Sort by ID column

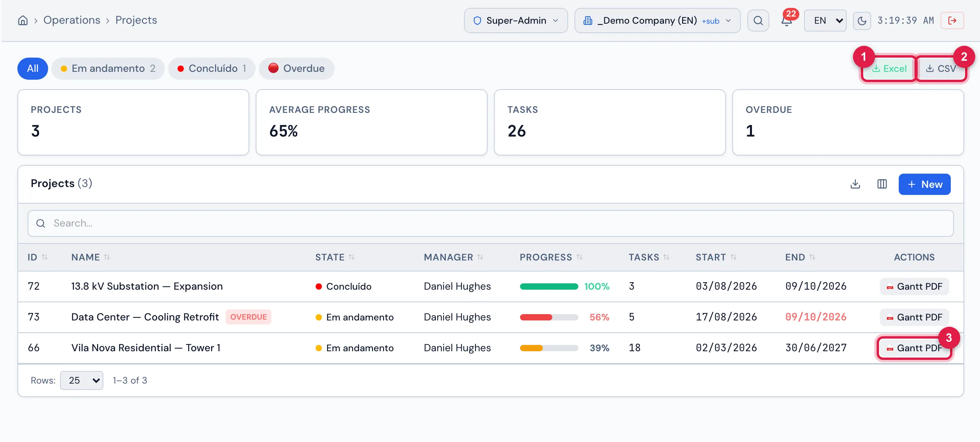tap(37, 257)
